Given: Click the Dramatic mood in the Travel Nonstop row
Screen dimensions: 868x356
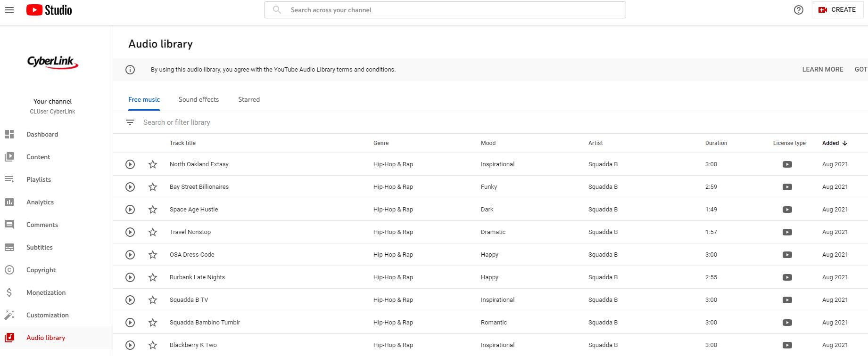Looking at the screenshot, I should tap(493, 232).
